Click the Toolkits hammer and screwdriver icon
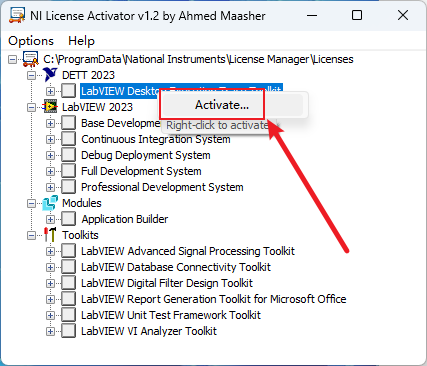 point(50,235)
